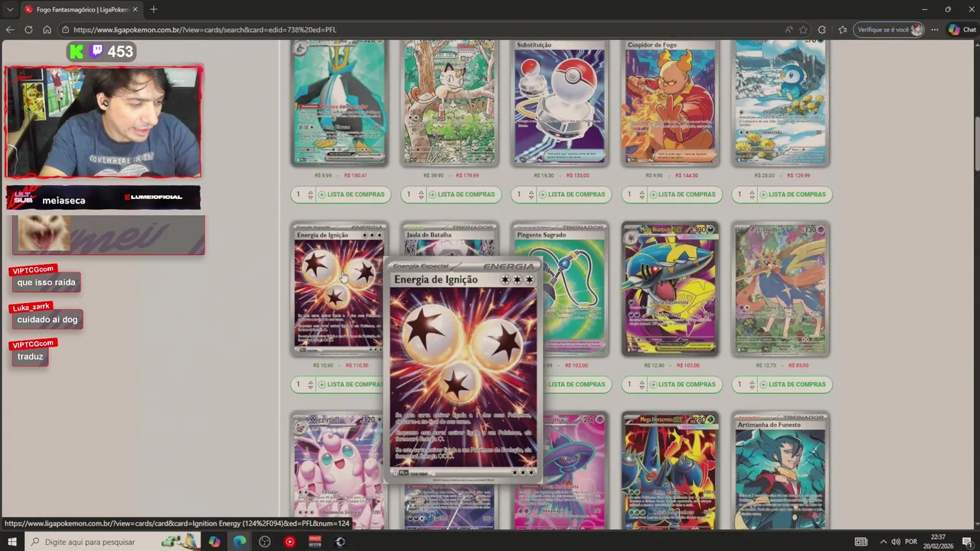The image size is (980, 551).
Task: Open the Cuspidor de Fogo card thumbnail
Action: 670,102
